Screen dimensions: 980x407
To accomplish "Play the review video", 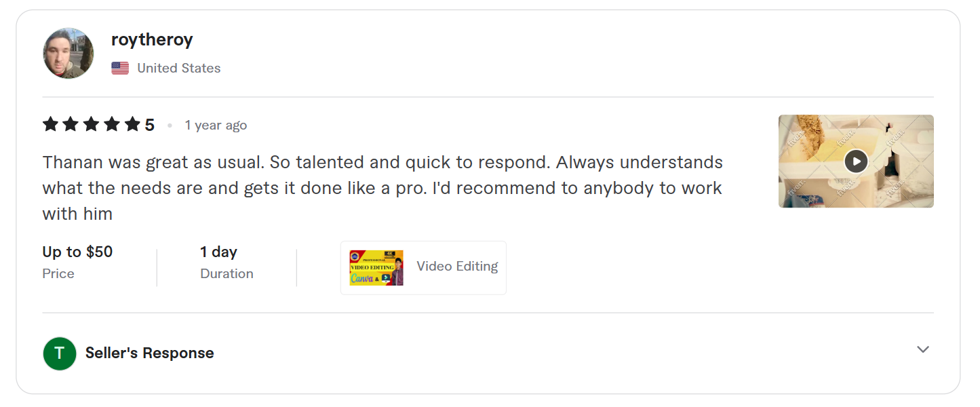I will 856,161.
